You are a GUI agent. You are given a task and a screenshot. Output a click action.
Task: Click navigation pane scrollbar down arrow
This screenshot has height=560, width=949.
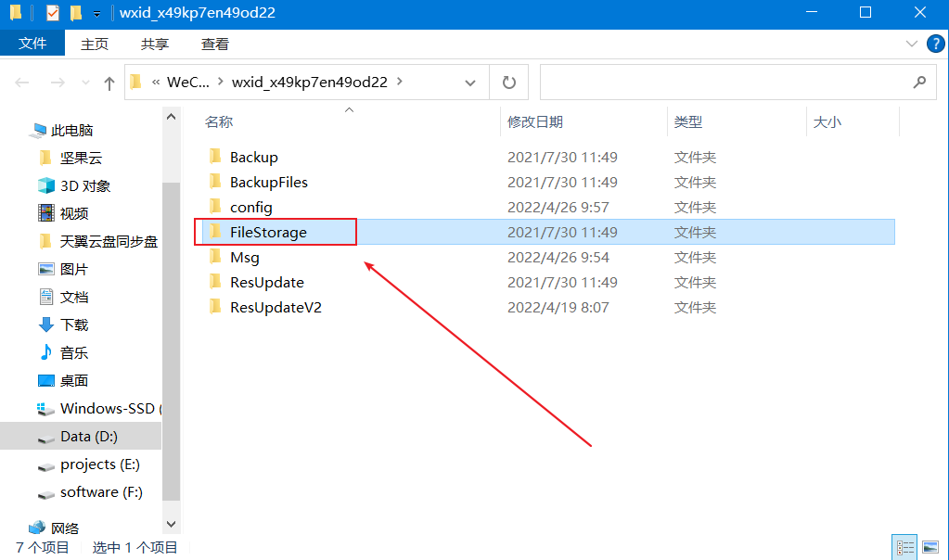[172, 524]
